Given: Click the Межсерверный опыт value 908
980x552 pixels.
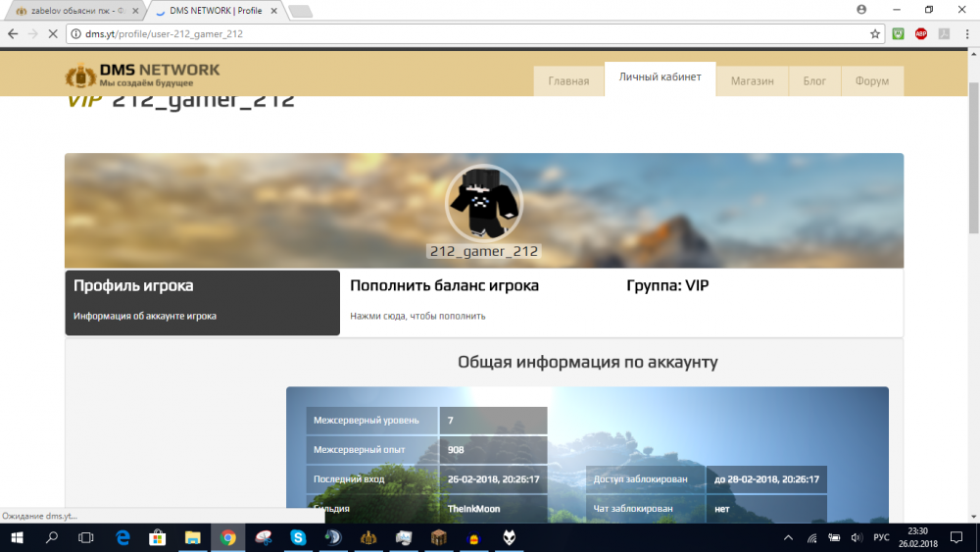Looking at the screenshot, I should tap(493, 449).
